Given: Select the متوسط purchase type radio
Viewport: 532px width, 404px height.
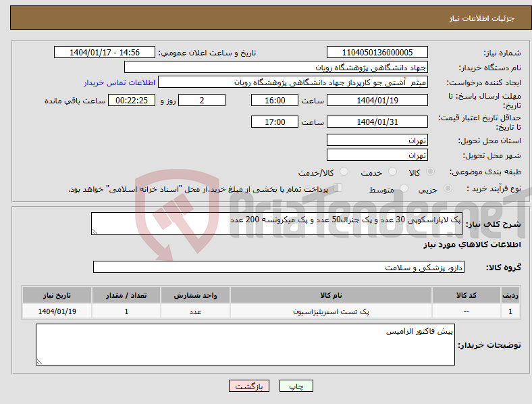Looking at the screenshot, I should point(404,188).
